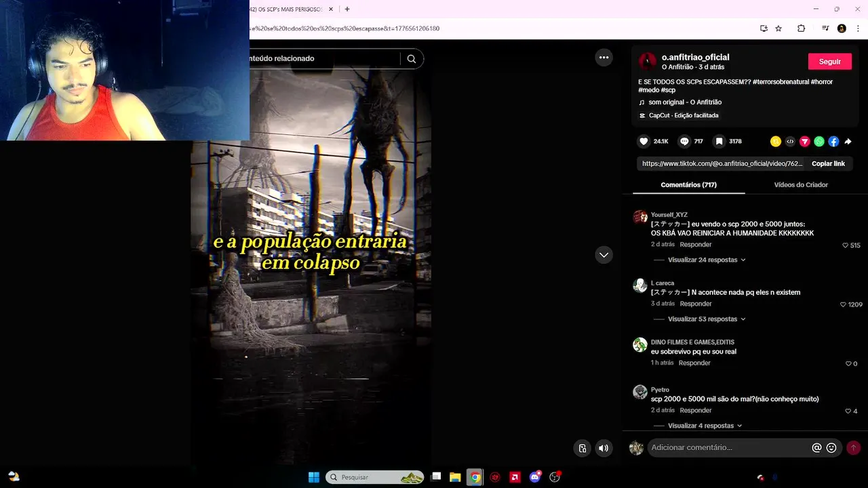
Task: Click the embed code icon
Action: tap(790, 142)
